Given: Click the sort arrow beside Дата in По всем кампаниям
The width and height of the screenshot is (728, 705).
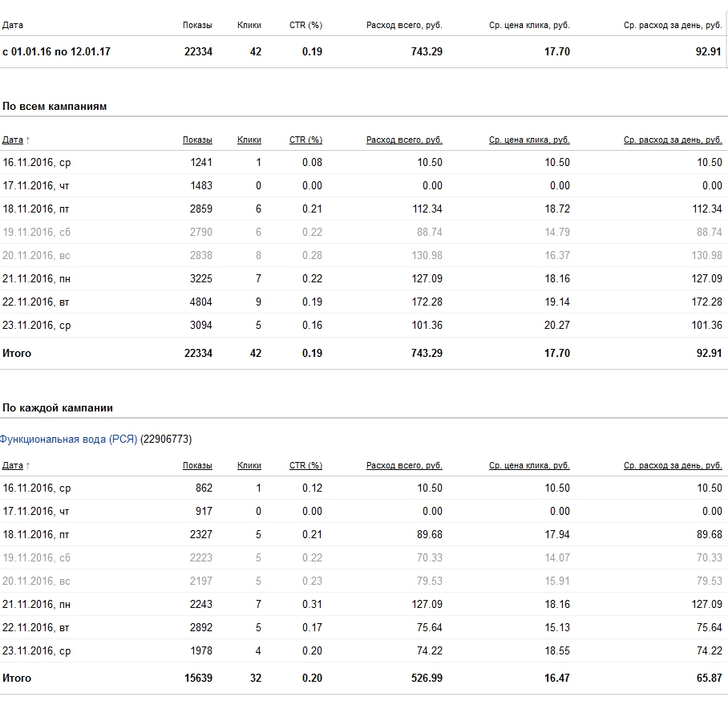Looking at the screenshot, I should 28,140.
